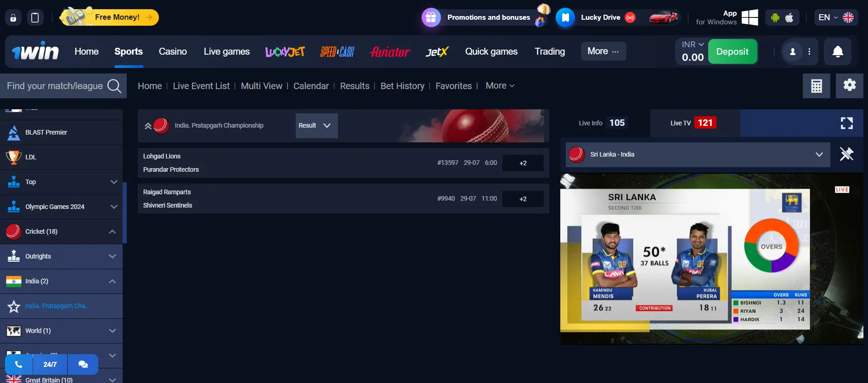
Task: Open the Sri Lanka - India match selector
Action: tap(698, 154)
